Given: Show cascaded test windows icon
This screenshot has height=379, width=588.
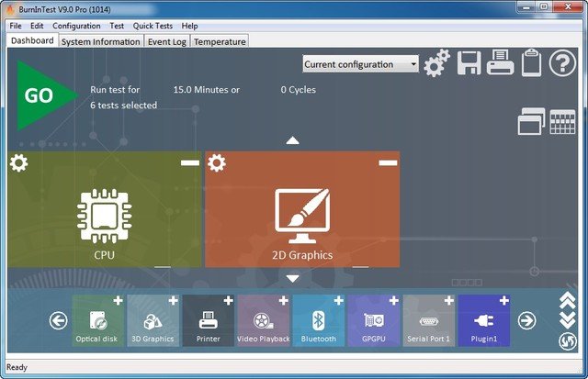Looking at the screenshot, I should point(531,121).
